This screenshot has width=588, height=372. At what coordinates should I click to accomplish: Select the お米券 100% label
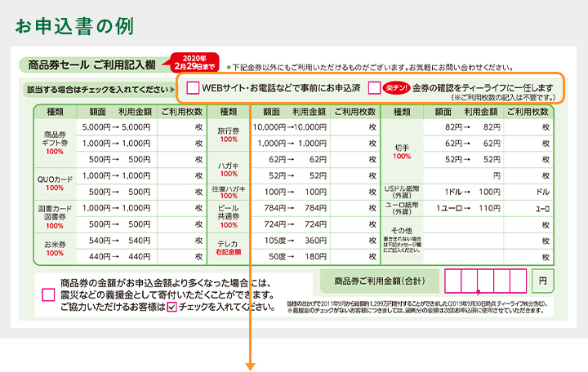click(x=55, y=249)
